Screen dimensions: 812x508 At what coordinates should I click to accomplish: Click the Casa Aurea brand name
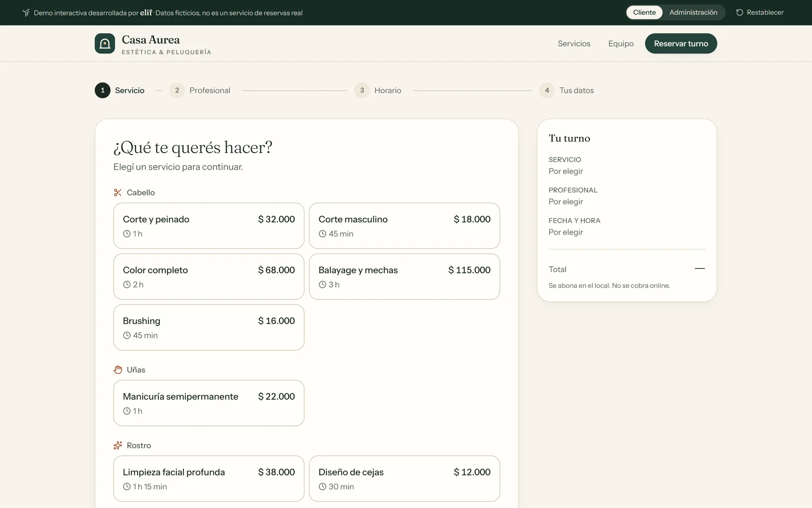151,40
